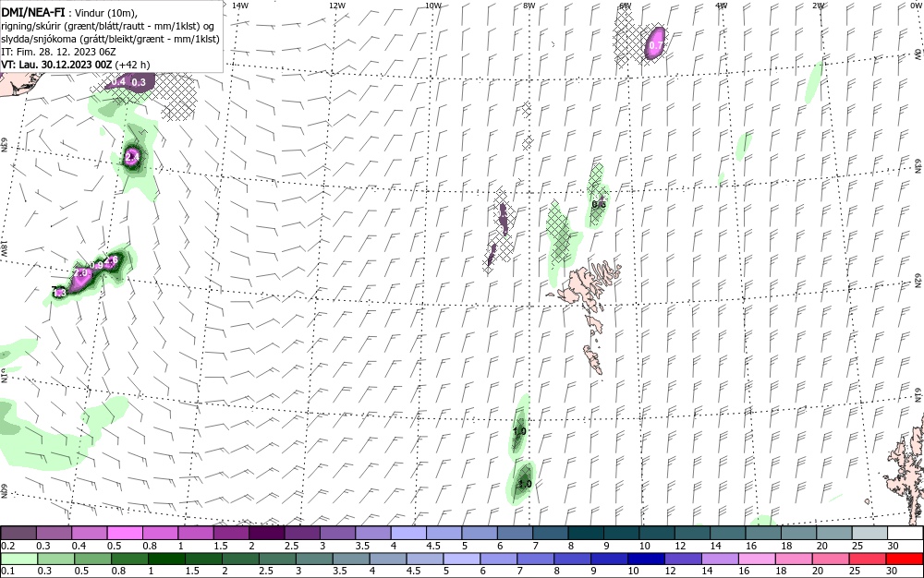Click the 2W longitude label
This screenshot has height=578, width=924.
tap(818, 6)
